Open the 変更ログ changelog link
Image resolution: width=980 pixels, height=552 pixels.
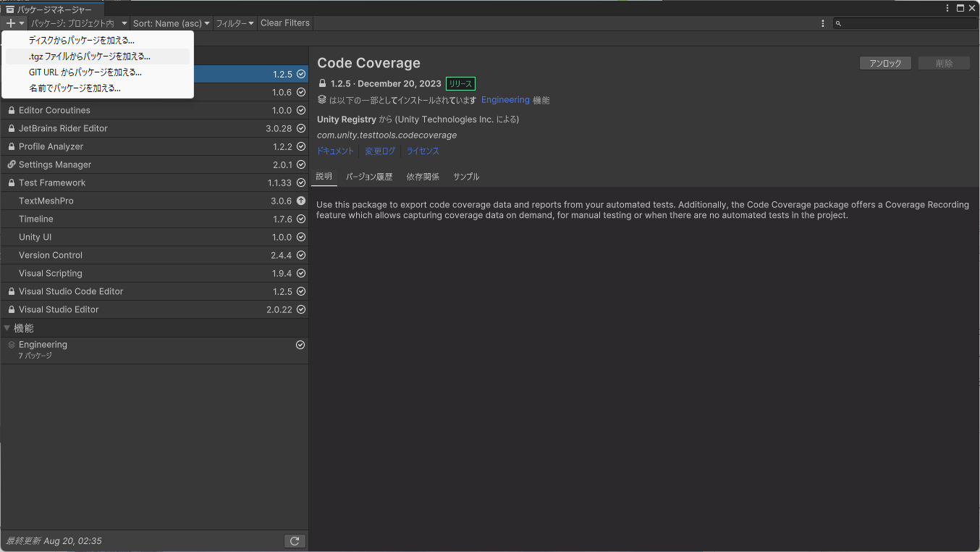(380, 151)
